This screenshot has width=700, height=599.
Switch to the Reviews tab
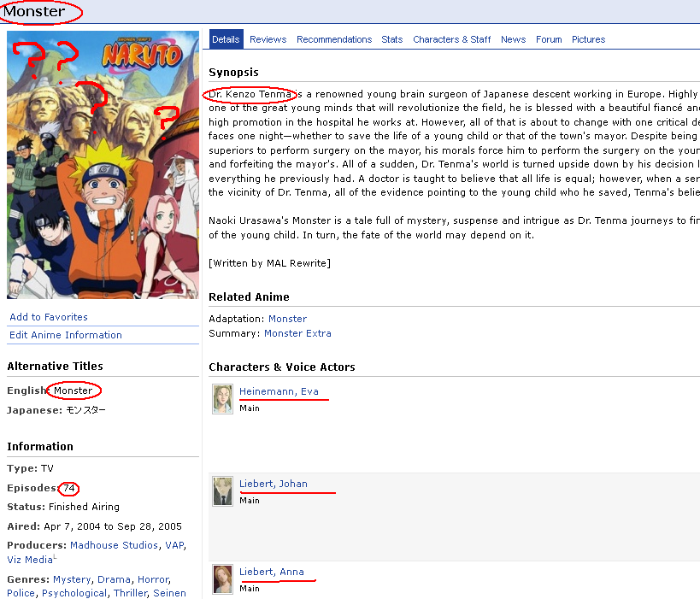[268, 39]
